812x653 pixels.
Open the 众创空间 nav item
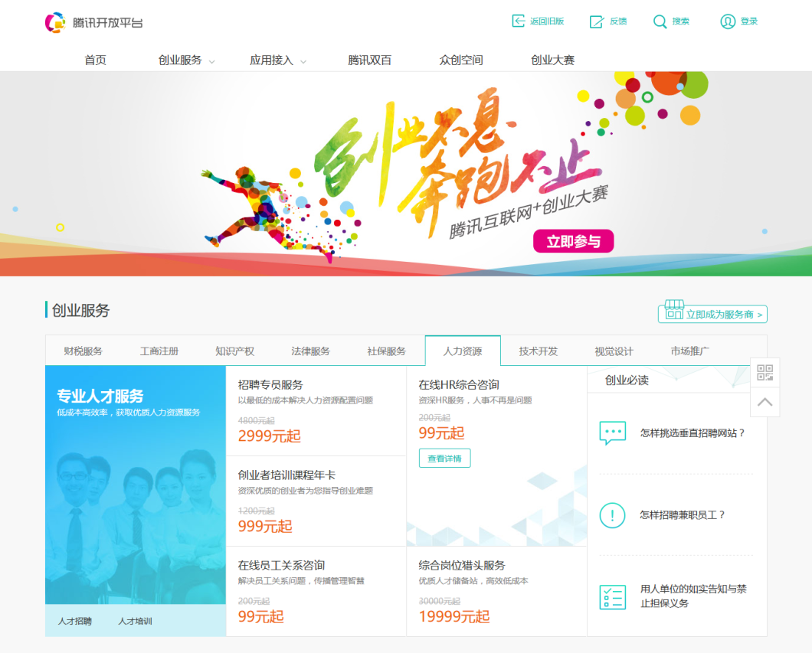(x=461, y=60)
